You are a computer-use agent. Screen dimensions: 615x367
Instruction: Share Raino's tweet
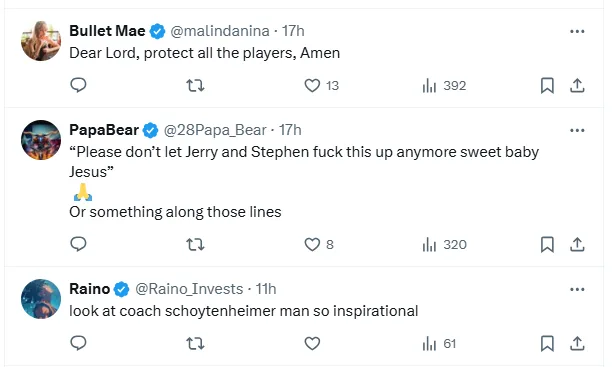point(577,344)
